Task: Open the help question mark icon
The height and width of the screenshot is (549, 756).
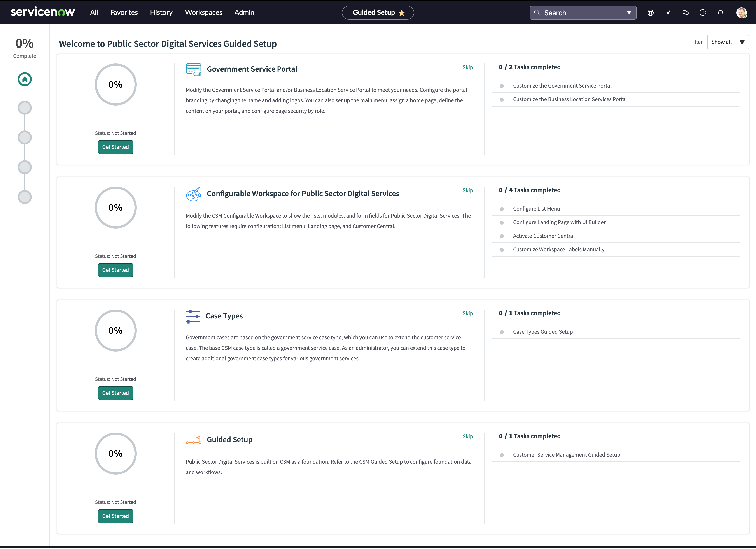Action: tap(703, 13)
